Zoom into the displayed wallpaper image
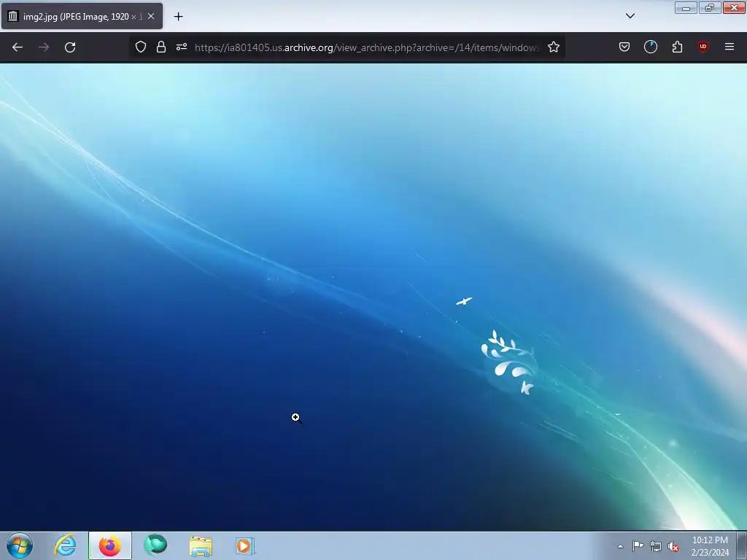This screenshot has height=560, width=747. pos(373,296)
